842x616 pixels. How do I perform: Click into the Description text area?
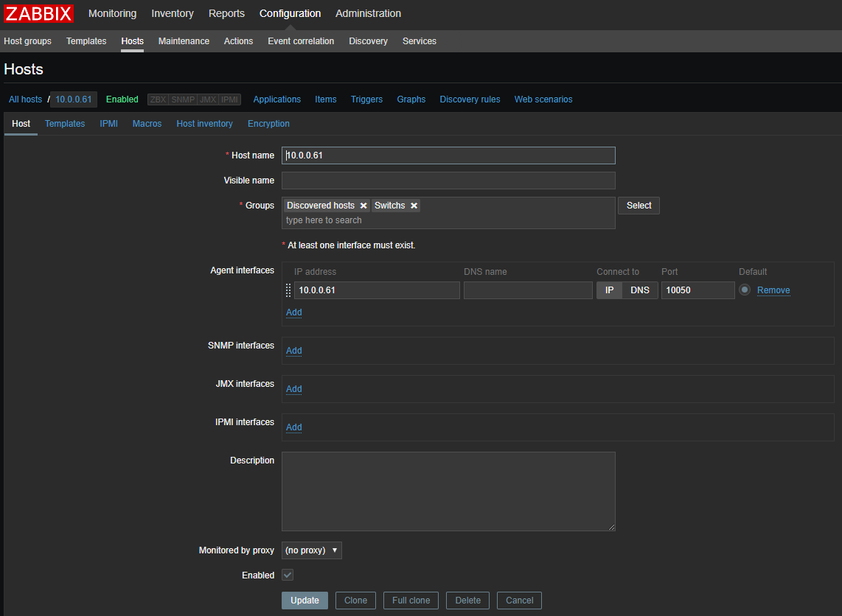tap(448, 491)
